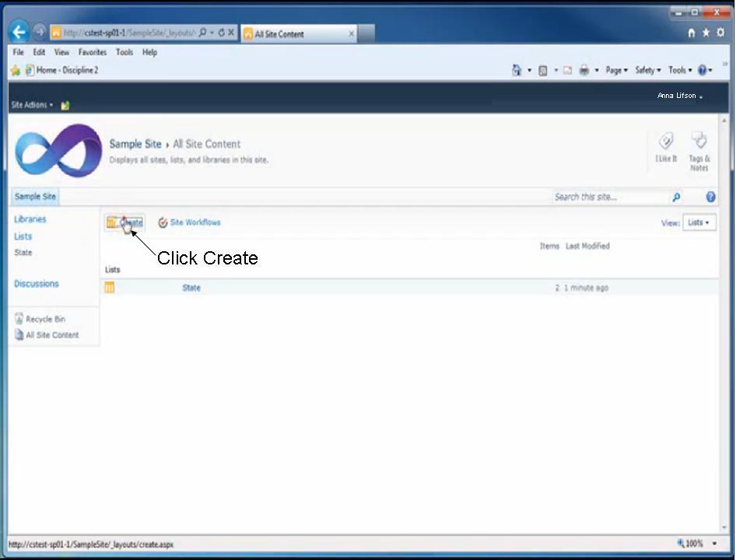
Task: Open help via the question mark icon
Action: click(x=710, y=197)
